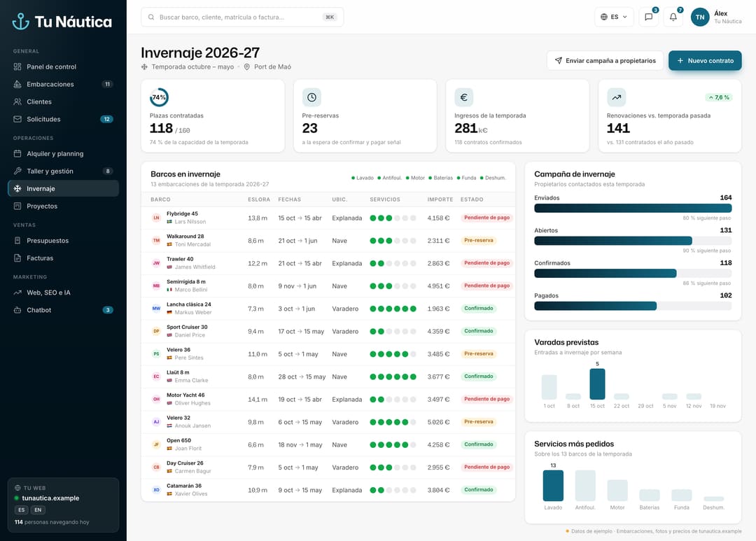Image resolution: width=756 pixels, height=541 pixels.
Task: Open Facturas from the sidebar
Action: [x=63, y=258]
